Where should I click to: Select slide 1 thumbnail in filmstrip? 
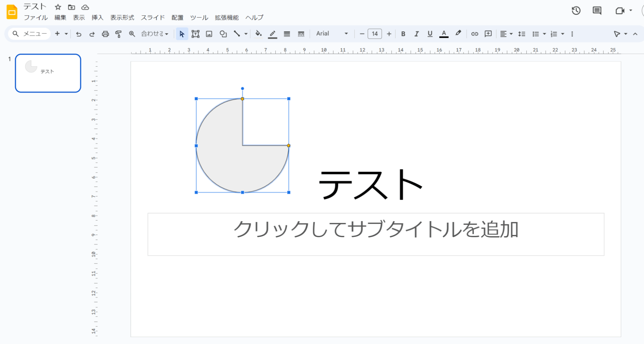coord(48,73)
